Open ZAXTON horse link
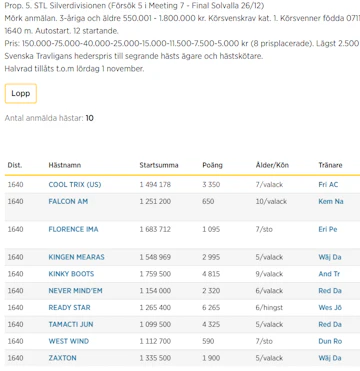The height and width of the screenshot is (371, 360). click(x=62, y=358)
